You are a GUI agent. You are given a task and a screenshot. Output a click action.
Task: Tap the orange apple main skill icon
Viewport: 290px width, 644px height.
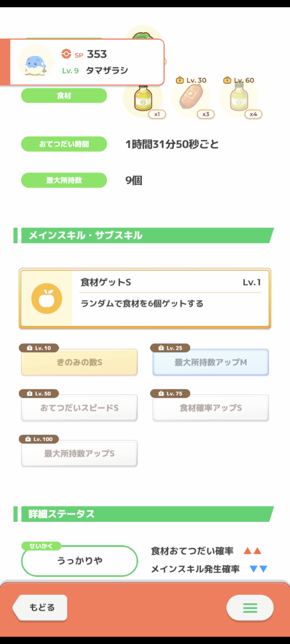(47, 298)
